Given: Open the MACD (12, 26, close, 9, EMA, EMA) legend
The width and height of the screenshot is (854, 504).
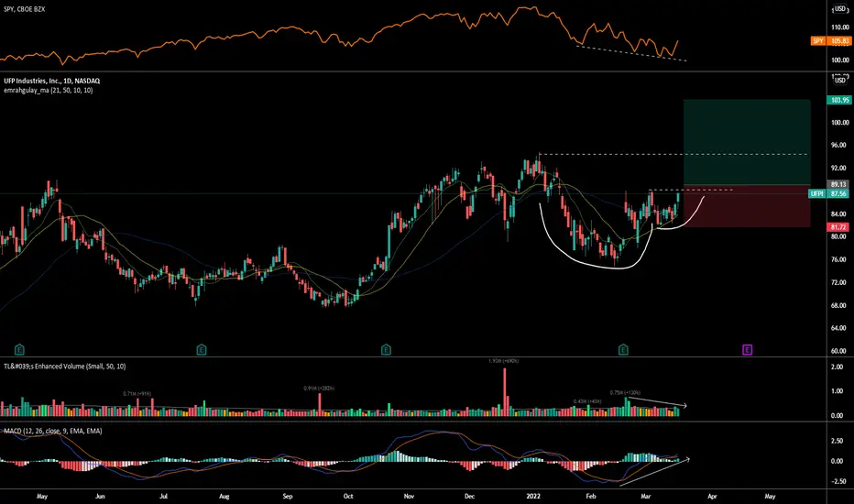Looking at the screenshot, I should 53,431.
